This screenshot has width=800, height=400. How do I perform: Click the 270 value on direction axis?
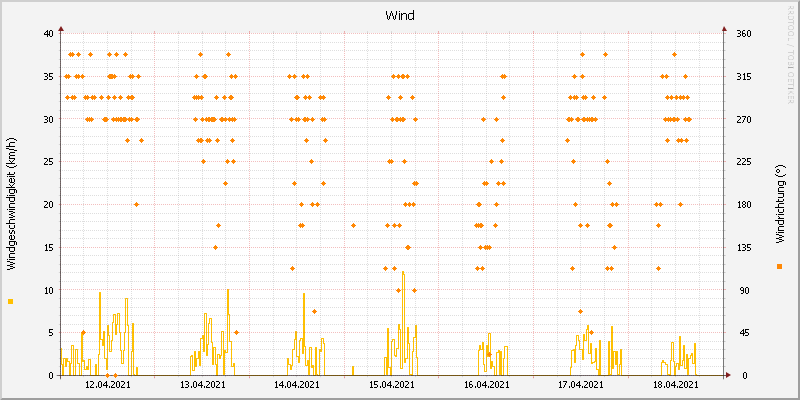click(743, 119)
